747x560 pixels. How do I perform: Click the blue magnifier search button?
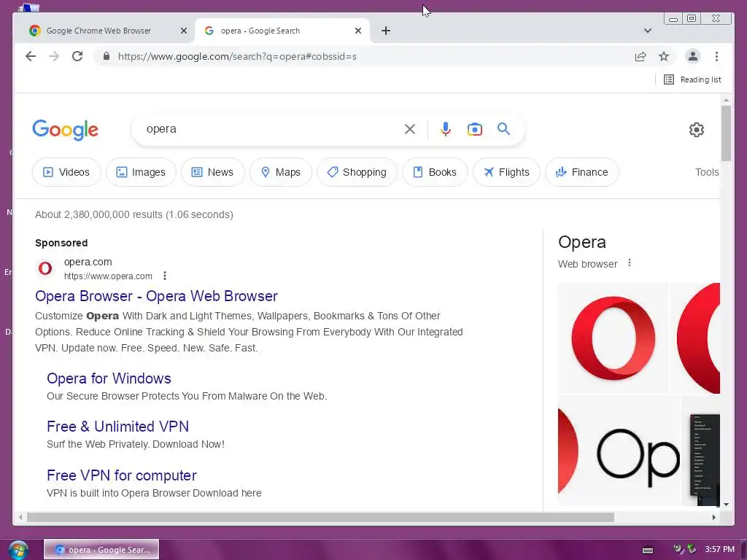[503, 129]
